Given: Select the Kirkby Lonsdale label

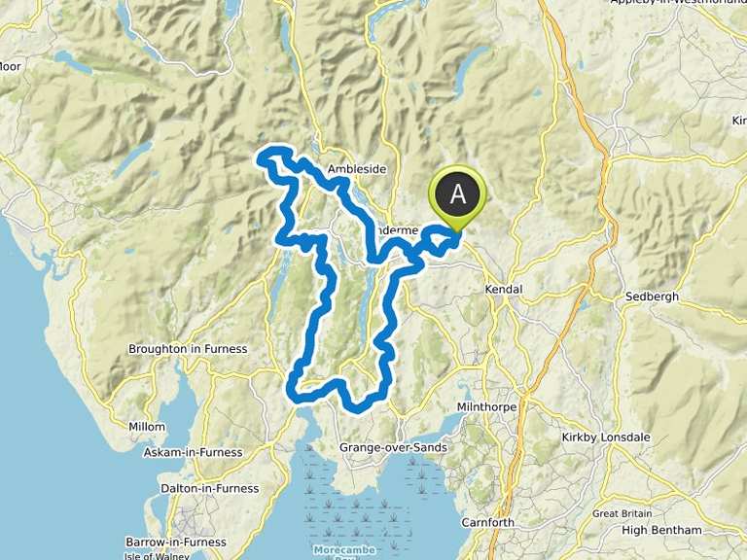Looking at the screenshot, I should point(606,437).
